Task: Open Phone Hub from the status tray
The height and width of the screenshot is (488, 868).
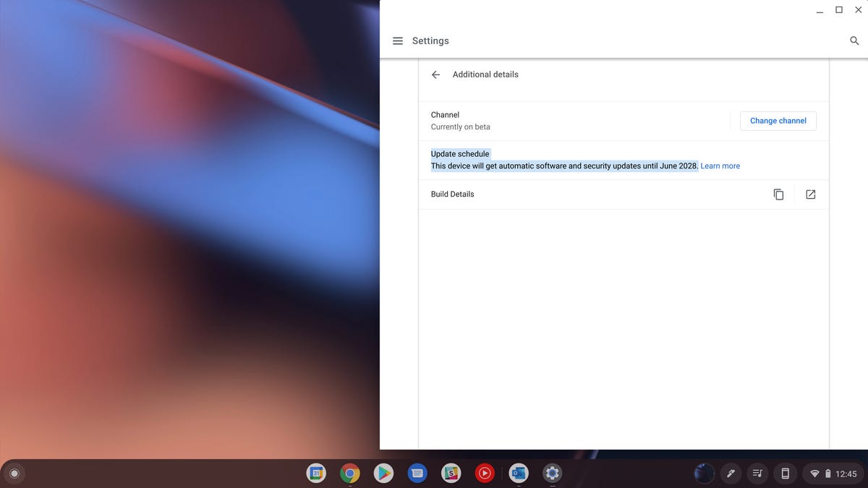Action: [785, 474]
